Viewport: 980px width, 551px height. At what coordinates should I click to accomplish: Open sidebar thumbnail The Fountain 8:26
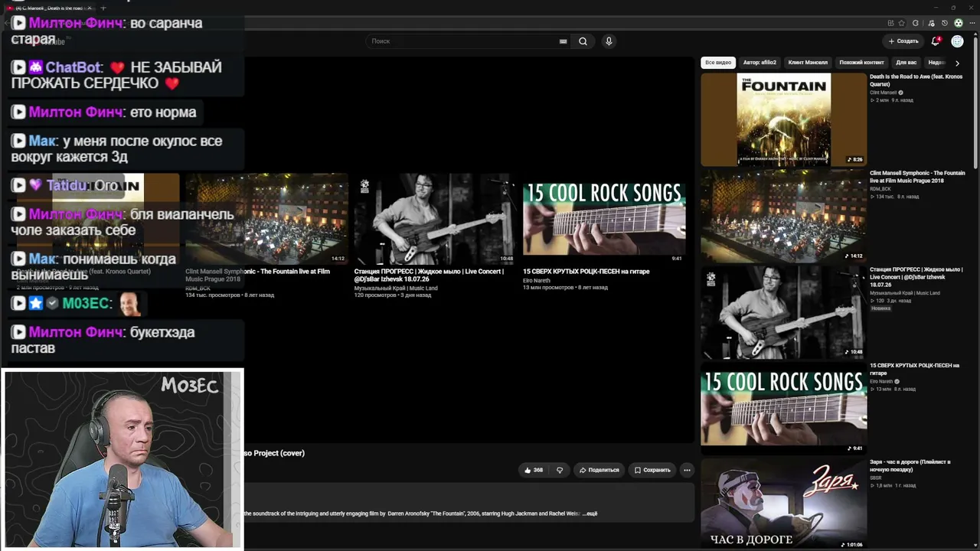[x=783, y=119]
